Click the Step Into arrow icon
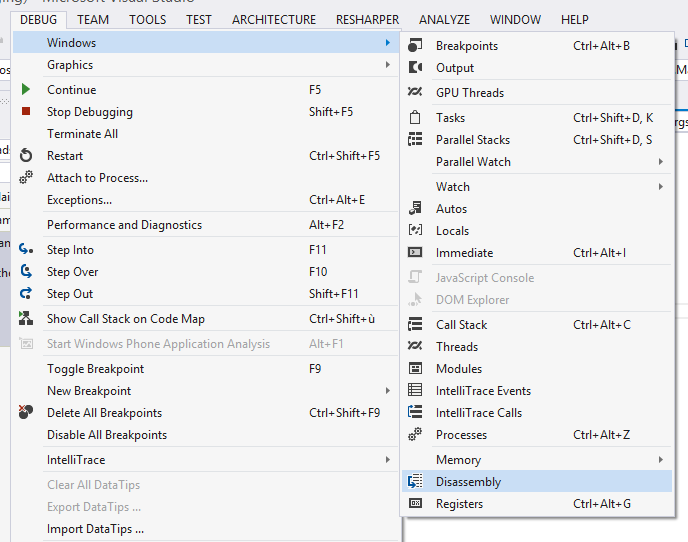 click(26, 249)
